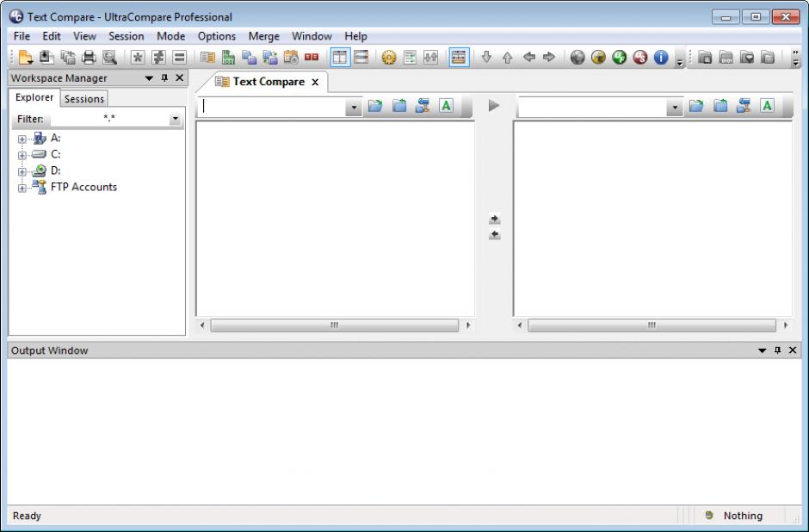809x532 pixels.
Task: Click the red US round icon
Action: point(639,58)
